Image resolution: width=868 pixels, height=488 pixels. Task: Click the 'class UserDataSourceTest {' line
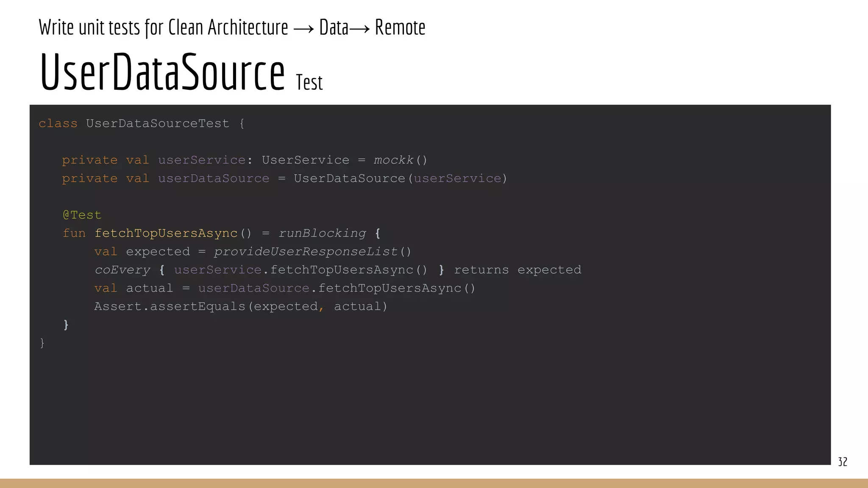click(142, 124)
